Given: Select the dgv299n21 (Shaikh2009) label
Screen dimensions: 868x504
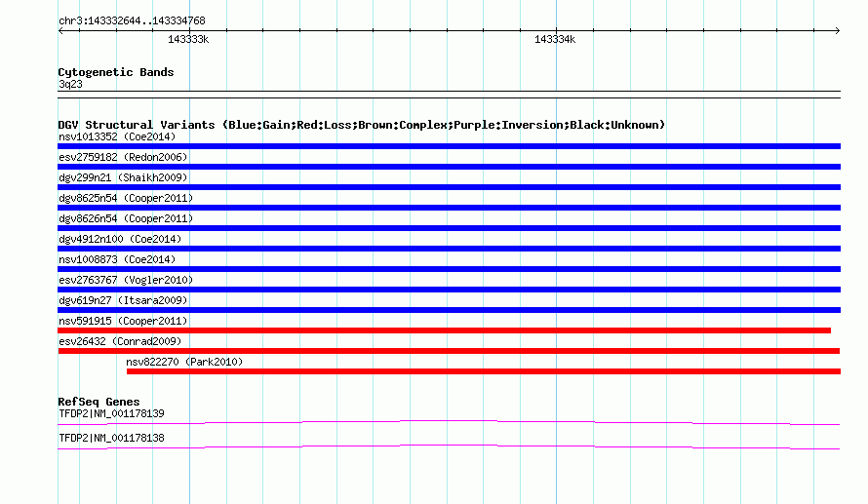Looking at the screenshot, I should coord(123,177).
